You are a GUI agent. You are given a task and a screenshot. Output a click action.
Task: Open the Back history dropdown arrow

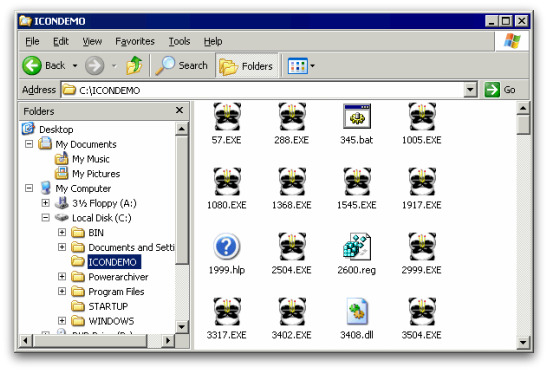75,66
